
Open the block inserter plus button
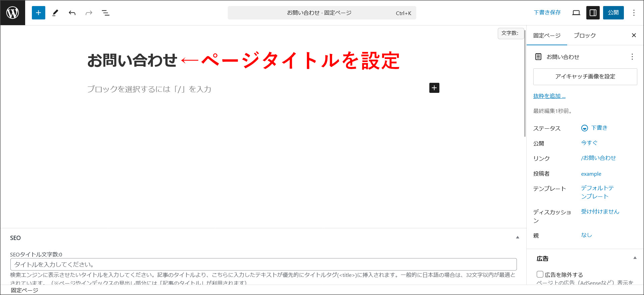click(39, 13)
